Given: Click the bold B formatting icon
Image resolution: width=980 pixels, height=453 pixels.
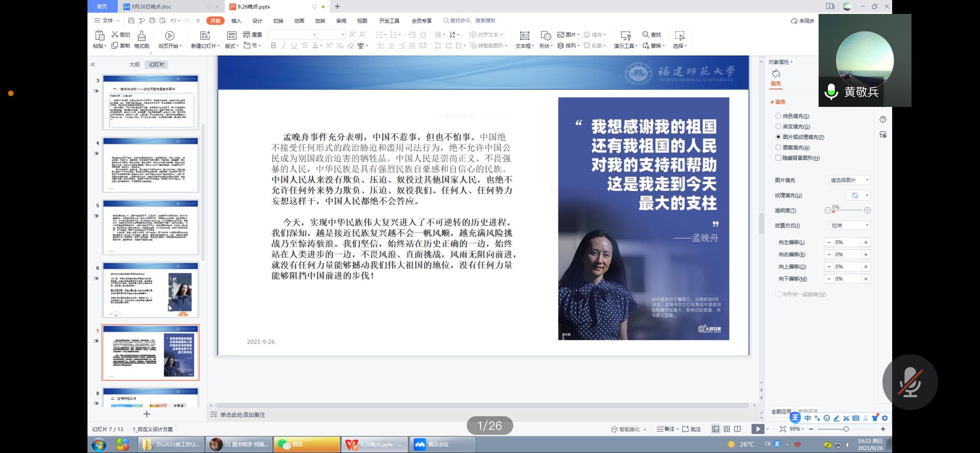Looking at the screenshot, I should [x=273, y=46].
